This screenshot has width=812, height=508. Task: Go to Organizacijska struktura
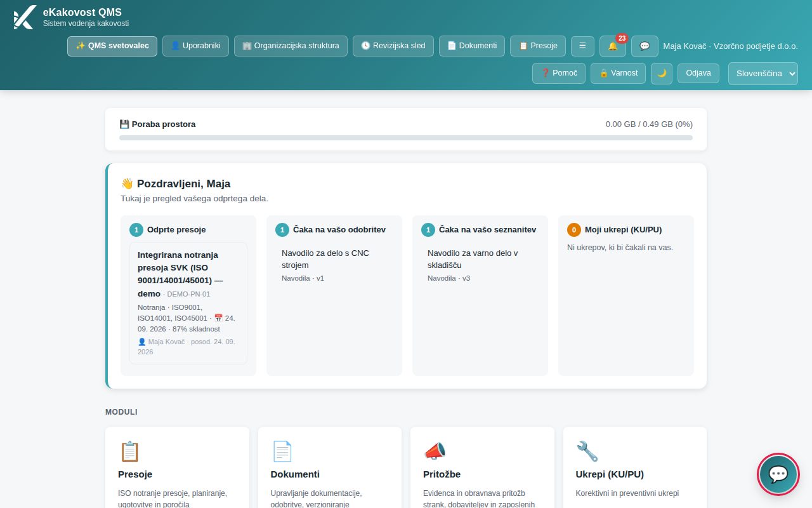[291, 46]
